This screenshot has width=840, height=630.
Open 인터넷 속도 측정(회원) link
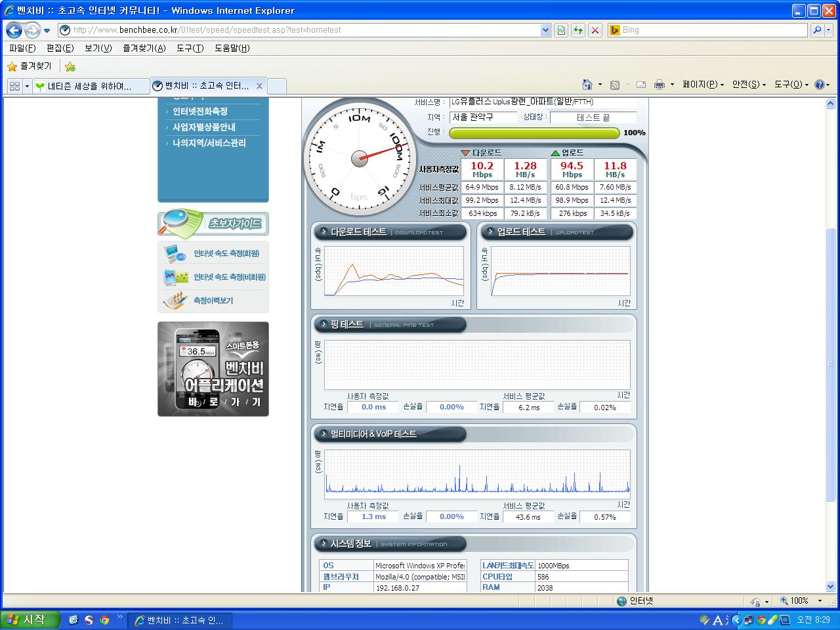[x=226, y=253]
